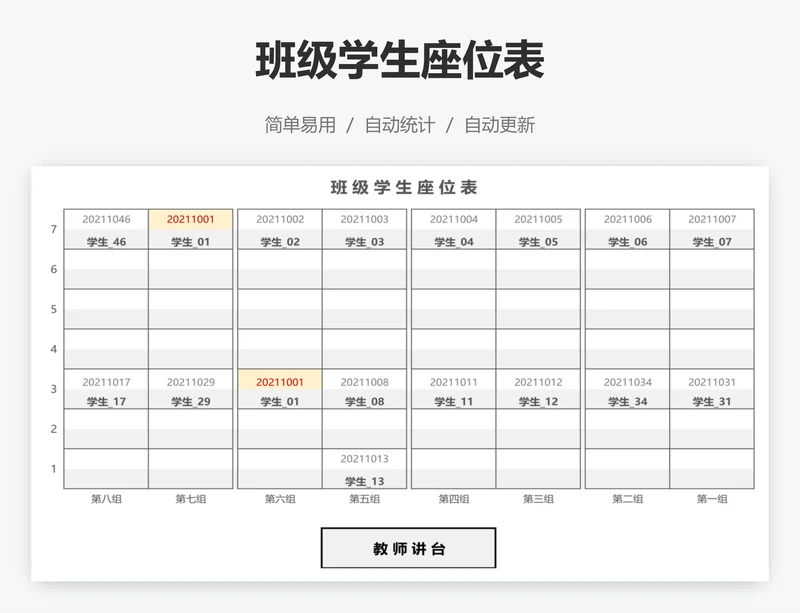Click the 第一组 column label
800x613 pixels.
[x=712, y=499]
